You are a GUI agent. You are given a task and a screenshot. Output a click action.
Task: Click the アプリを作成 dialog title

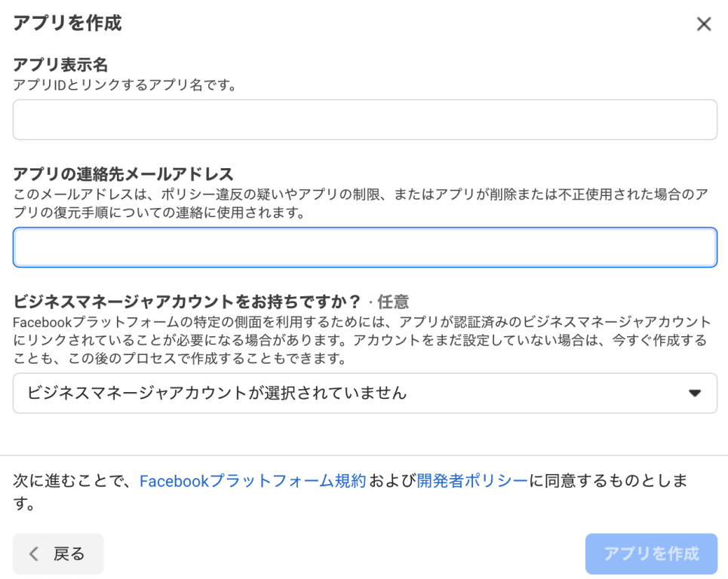pyautogui.click(x=67, y=23)
